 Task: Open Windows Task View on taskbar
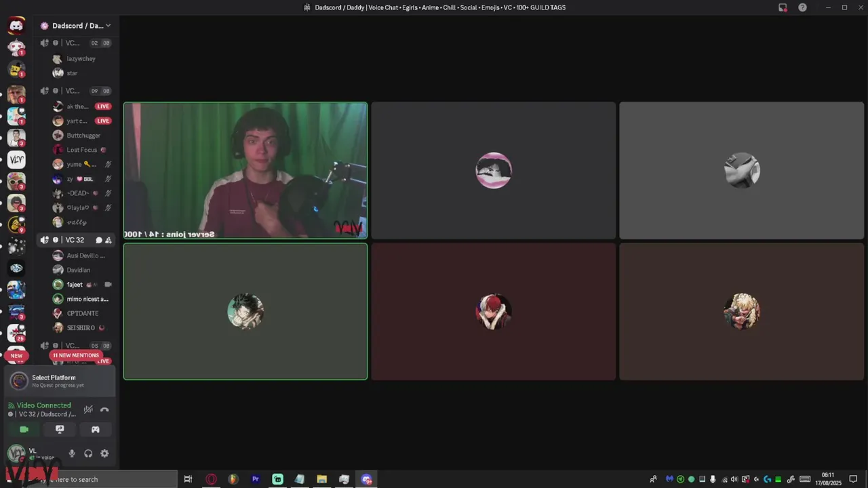click(x=189, y=479)
